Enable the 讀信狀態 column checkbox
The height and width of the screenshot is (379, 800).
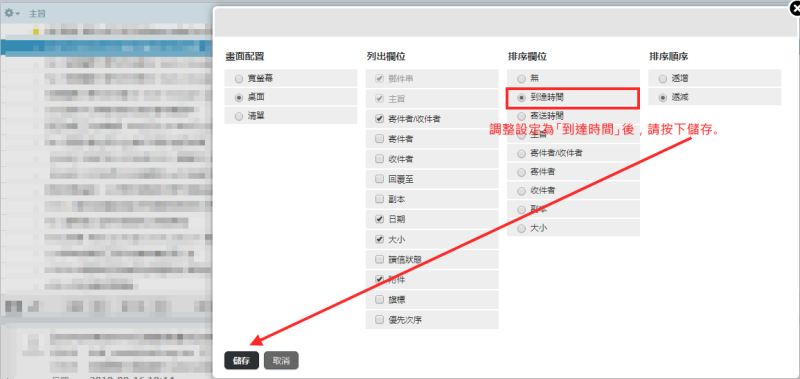379,259
